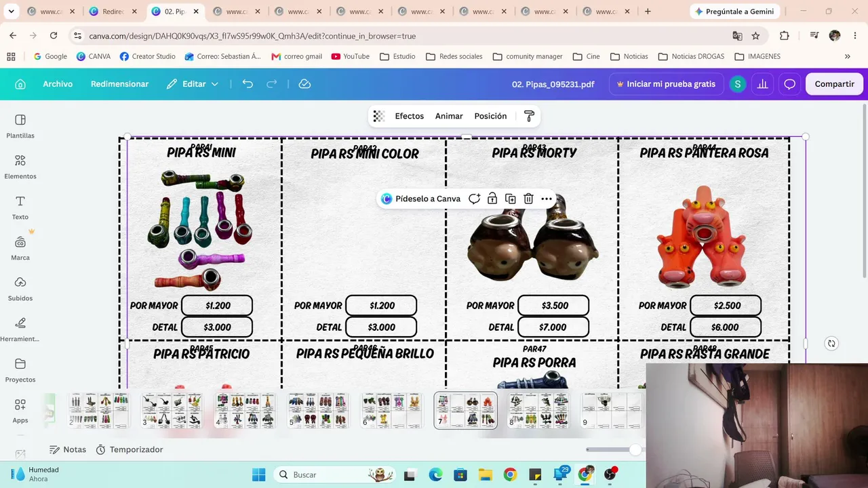The height and width of the screenshot is (488, 868).
Task: Adjust the zoom slider handle
Action: (x=635, y=449)
